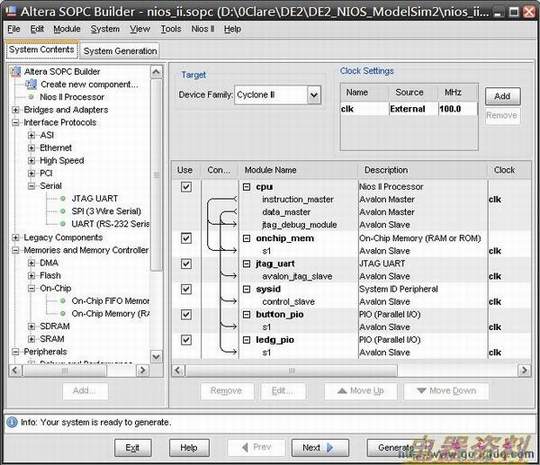Click the Move Down triangle icon
Viewport: 540px width, 465px height.
(422, 391)
